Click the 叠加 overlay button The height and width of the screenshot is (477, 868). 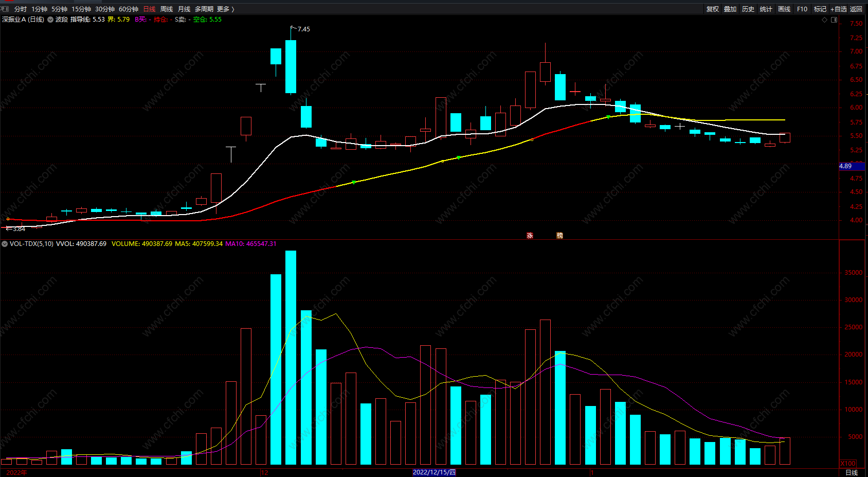(730, 9)
